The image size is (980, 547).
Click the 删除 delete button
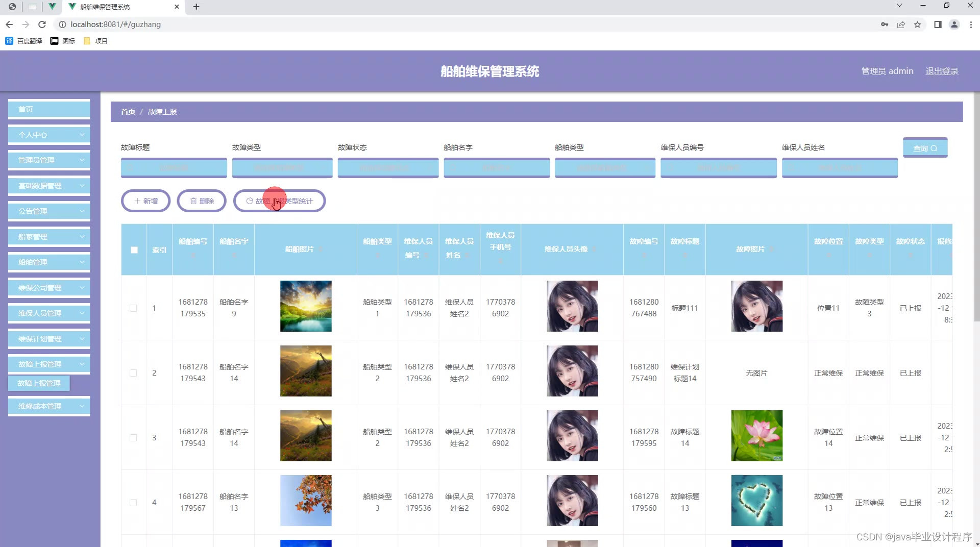point(202,201)
